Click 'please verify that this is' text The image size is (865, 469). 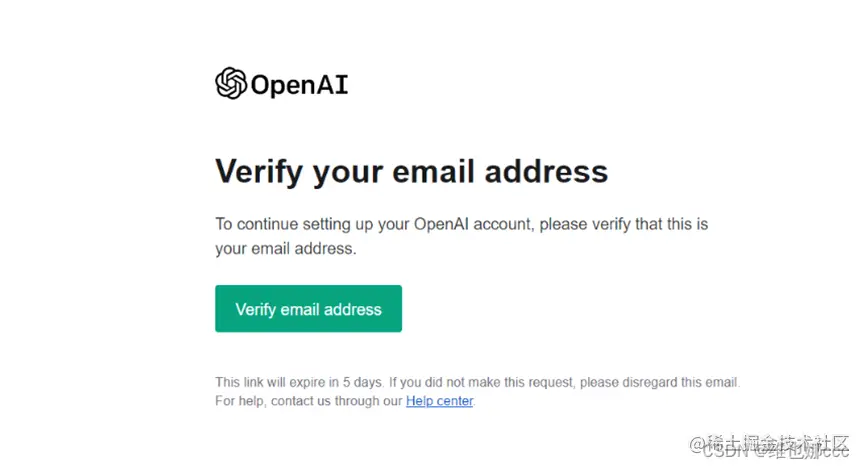click(x=623, y=225)
